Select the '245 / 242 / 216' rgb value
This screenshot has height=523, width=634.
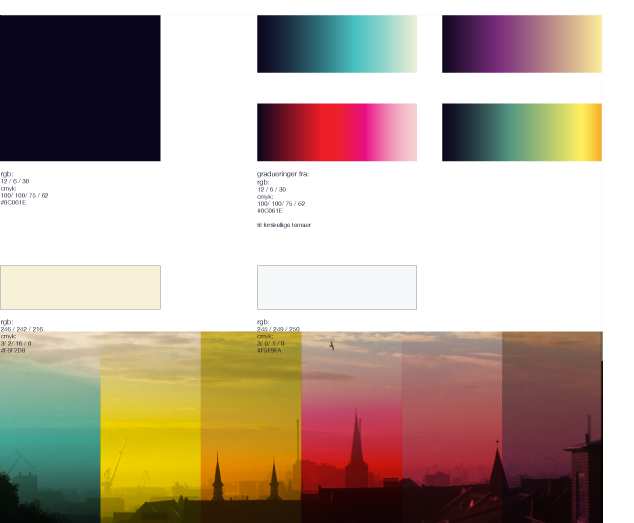(22, 329)
